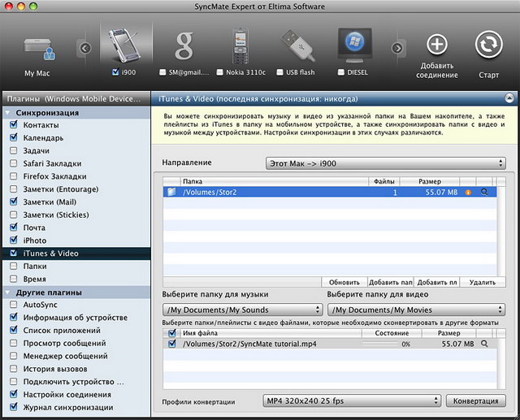The width and height of the screenshot is (520, 420).
Task: Click the magnifier icon in /Volumes/Stor2 row
Action: coord(484,192)
